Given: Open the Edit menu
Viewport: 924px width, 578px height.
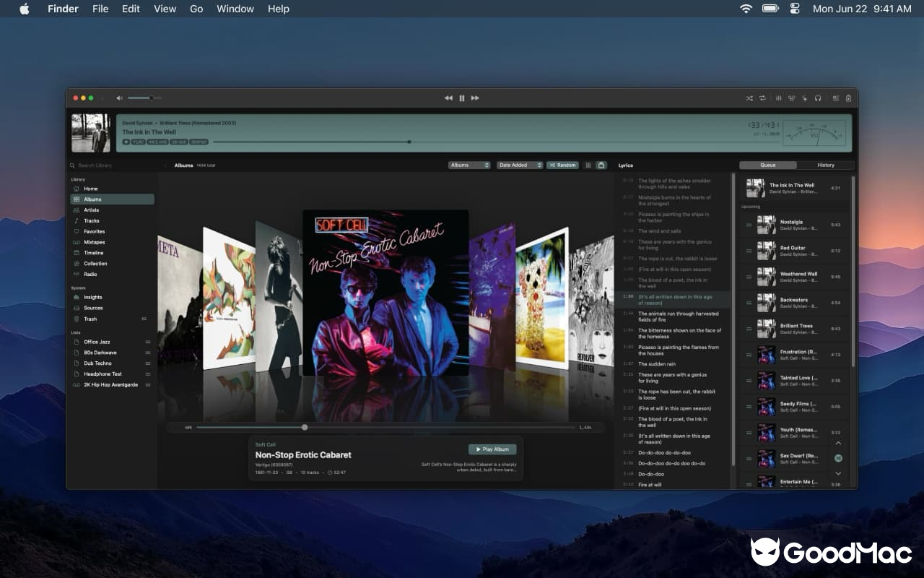Looking at the screenshot, I should [x=131, y=9].
